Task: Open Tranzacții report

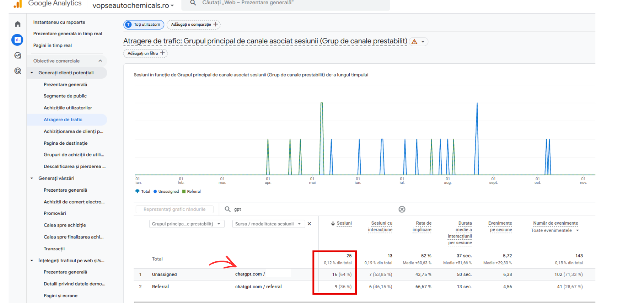Action: (54, 249)
